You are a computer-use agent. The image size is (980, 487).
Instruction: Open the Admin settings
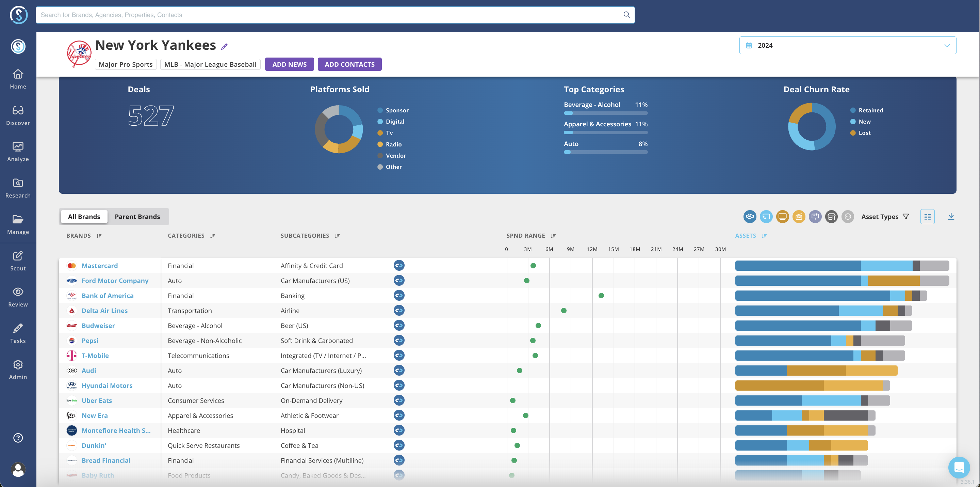coord(18,370)
